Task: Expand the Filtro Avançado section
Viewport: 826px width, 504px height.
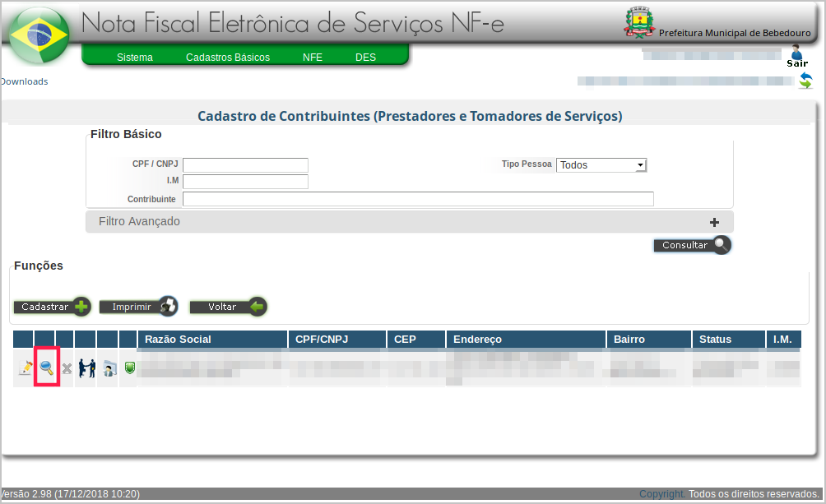Action: point(410,222)
